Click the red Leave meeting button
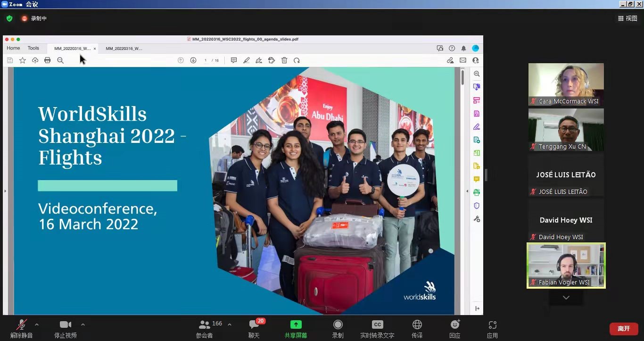 pyautogui.click(x=623, y=329)
